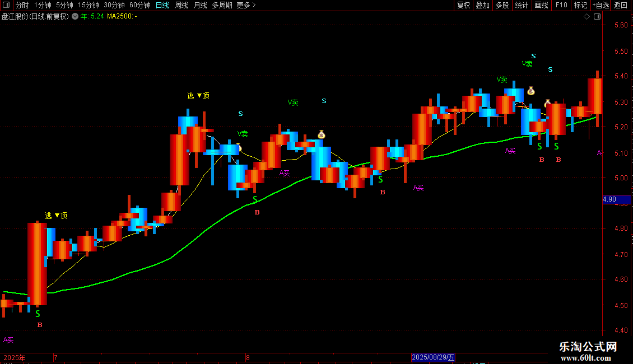
Task: Click the money bag icon below the 5.20 line
Action: pyautogui.click(x=322, y=134)
